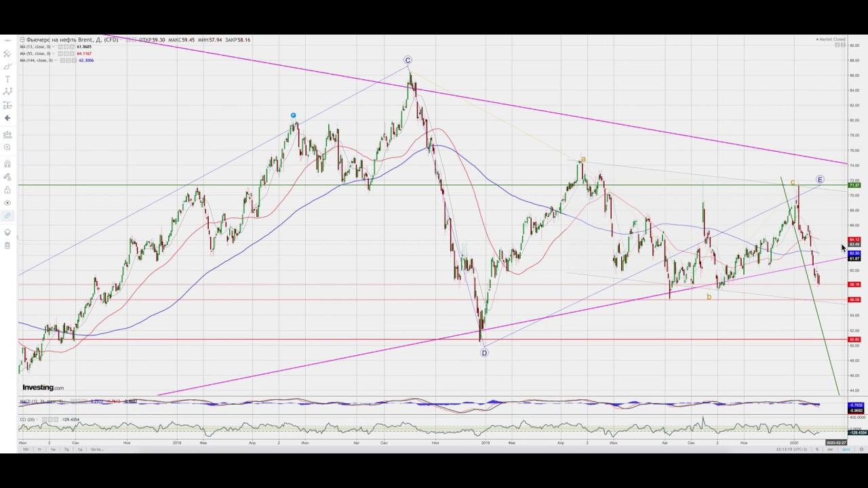Click the 22:13:15 (UTC-3) timezone display
Viewport: 868px width, 488px height.
(791, 449)
